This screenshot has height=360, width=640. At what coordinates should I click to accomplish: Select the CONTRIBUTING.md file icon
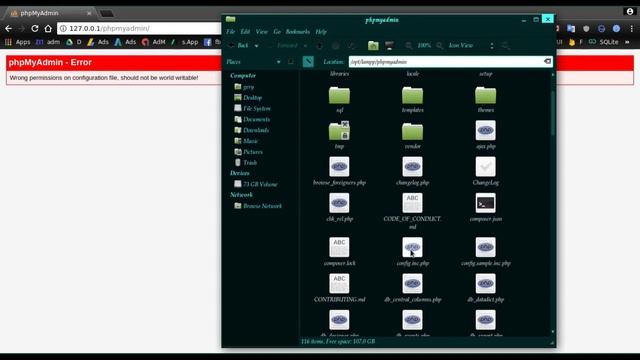pos(339,283)
